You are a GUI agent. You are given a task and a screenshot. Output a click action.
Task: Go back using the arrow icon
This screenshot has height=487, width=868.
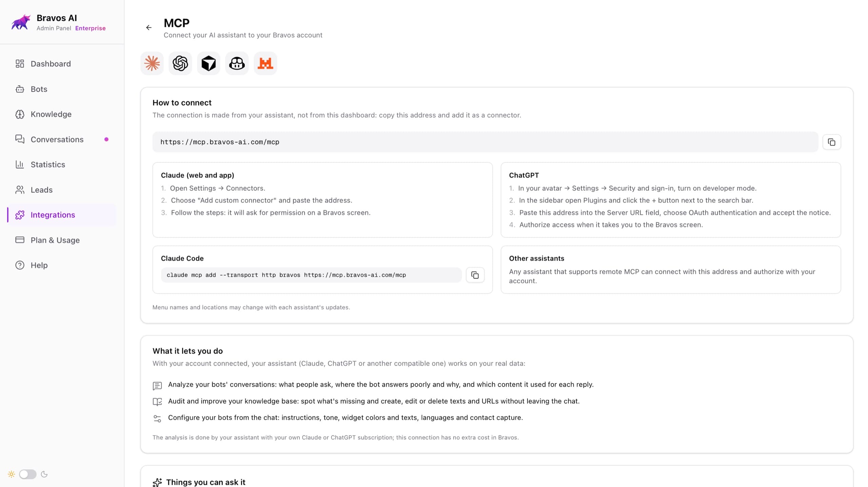149,27
